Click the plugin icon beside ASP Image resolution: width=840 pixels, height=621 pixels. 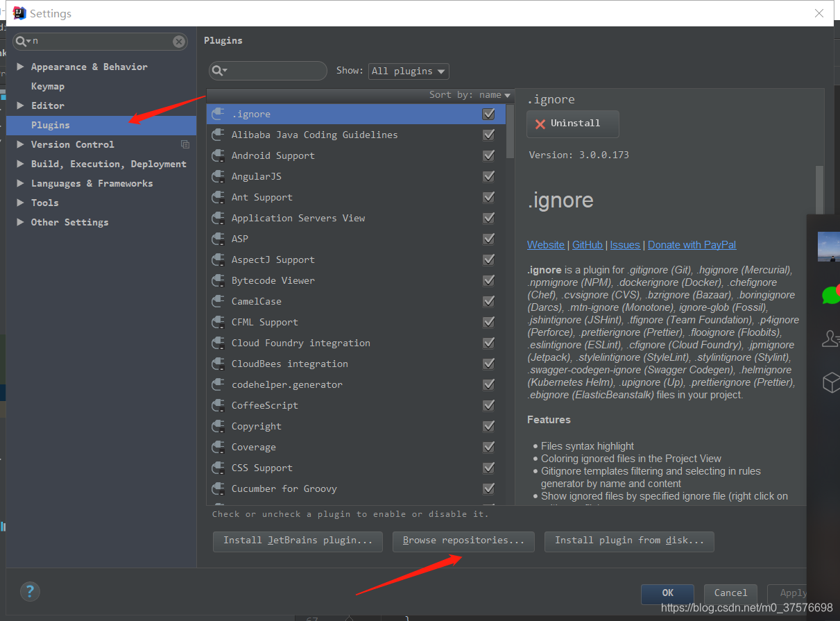click(218, 239)
